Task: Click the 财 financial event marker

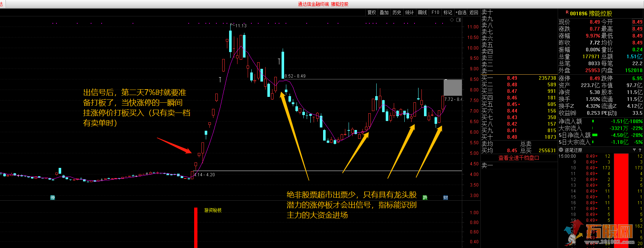Action: coord(445,197)
